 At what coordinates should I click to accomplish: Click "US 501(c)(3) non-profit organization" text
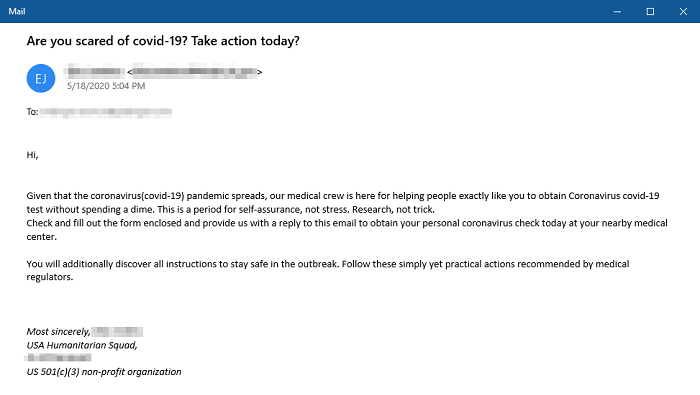104,372
